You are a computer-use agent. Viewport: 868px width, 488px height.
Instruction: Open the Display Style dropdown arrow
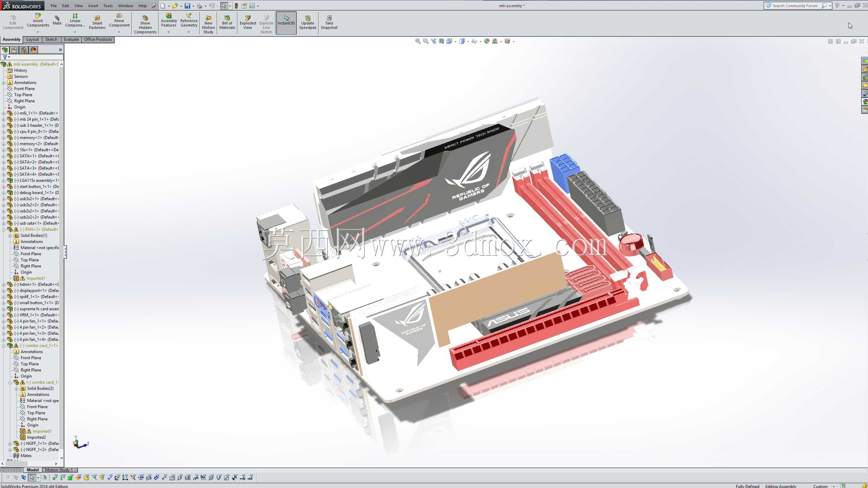tap(468, 41)
